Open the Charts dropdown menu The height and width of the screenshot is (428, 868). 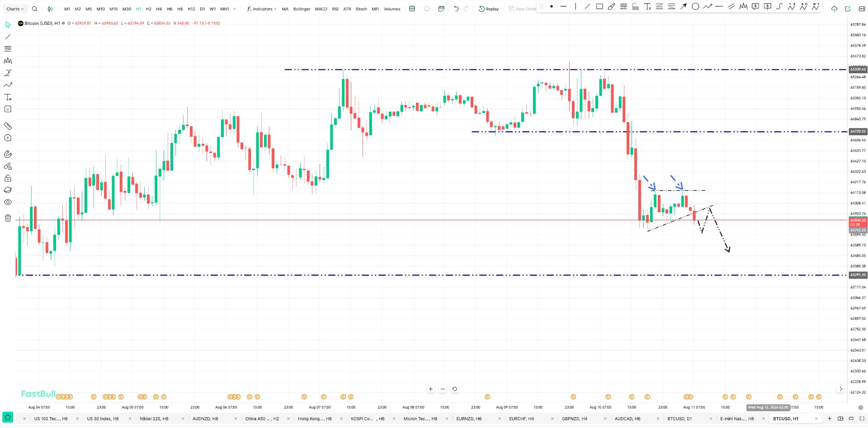(15, 9)
